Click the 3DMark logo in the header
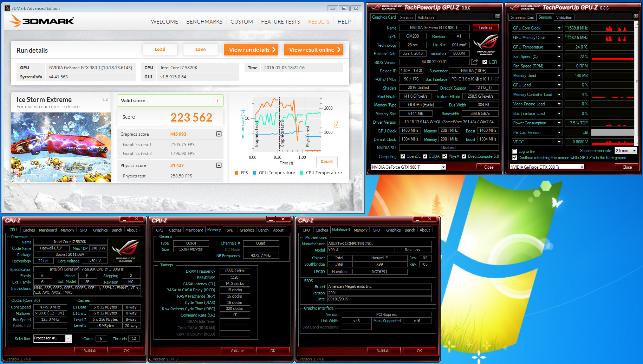Screen dimensions: 643x364 point(42,21)
